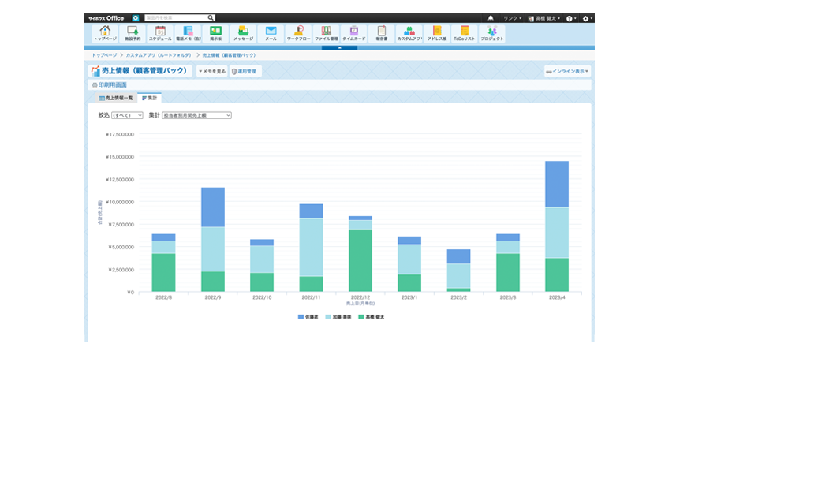
Task: Open the 集計 aggregation type dropdown
Action: [x=196, y=115]
